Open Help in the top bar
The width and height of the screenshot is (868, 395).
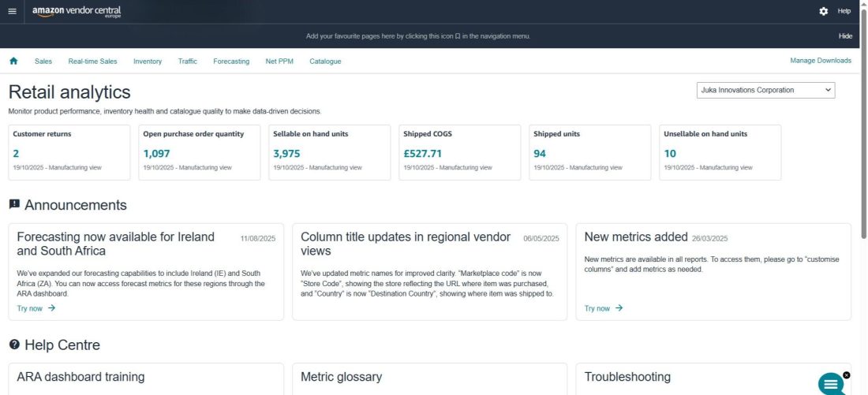tap(844, 11)
